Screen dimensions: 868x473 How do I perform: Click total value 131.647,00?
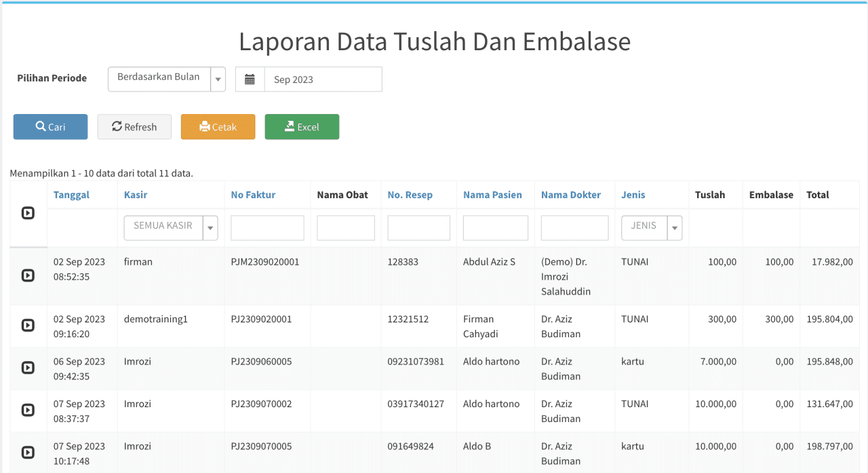point(830,404)
